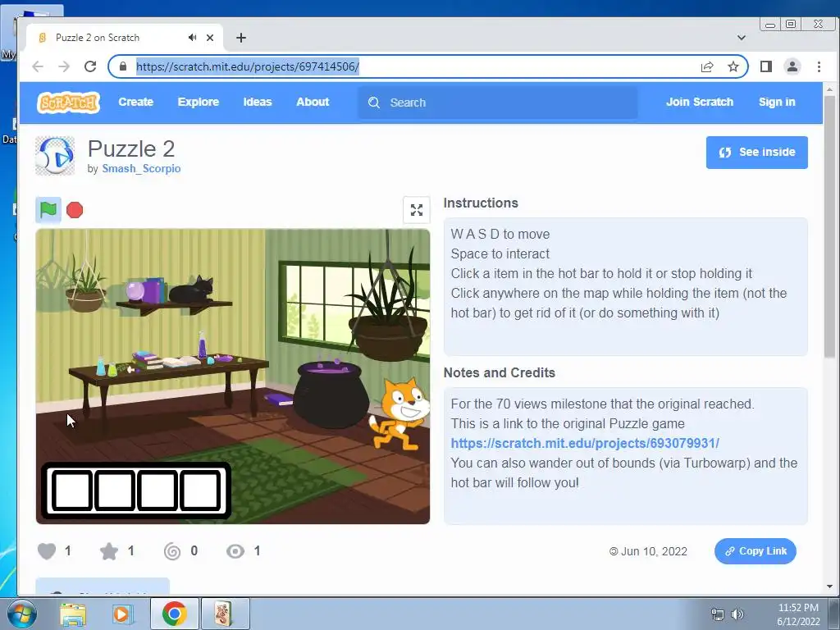Select fourth hot bar slot in game
Screen dimensions: 840x630
[x=200, y=491]
